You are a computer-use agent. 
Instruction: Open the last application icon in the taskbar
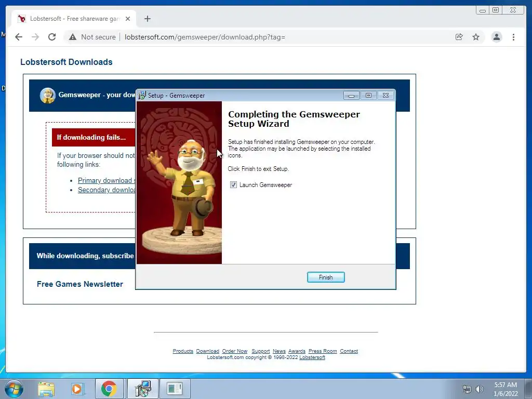[175, 389]
